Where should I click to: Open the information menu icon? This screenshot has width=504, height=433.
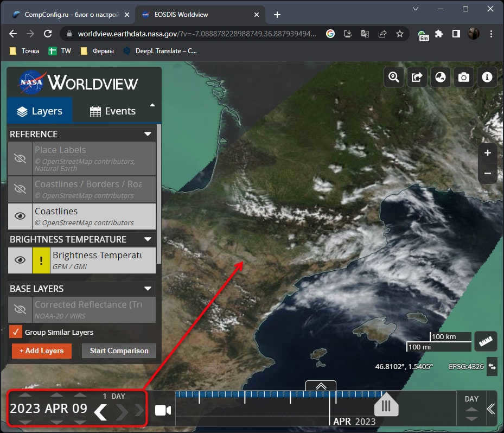[x=487, y=77]
